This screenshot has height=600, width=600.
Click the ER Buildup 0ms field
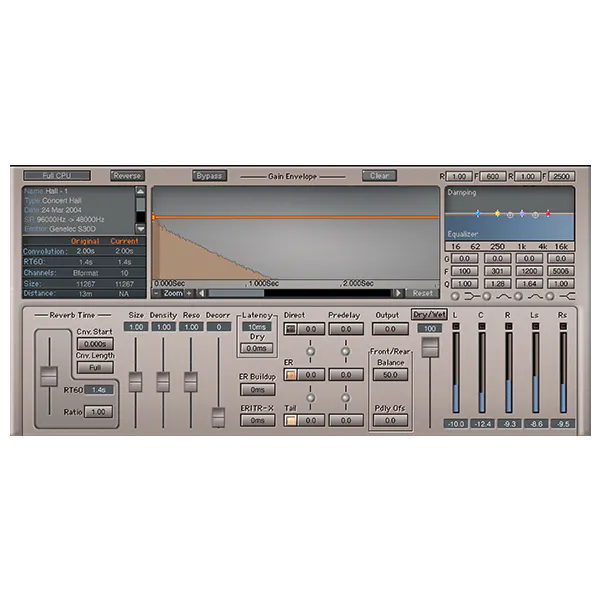pos(258,390)
